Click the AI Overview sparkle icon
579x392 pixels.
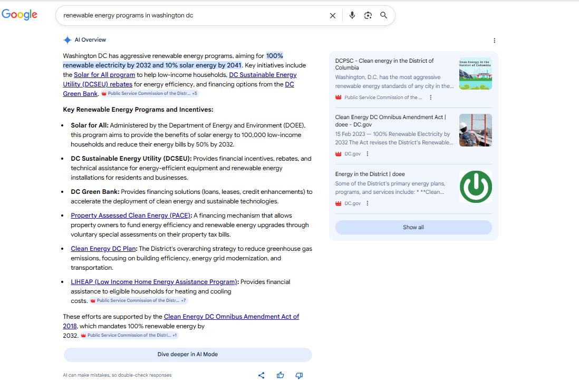(x=67, y=40)
